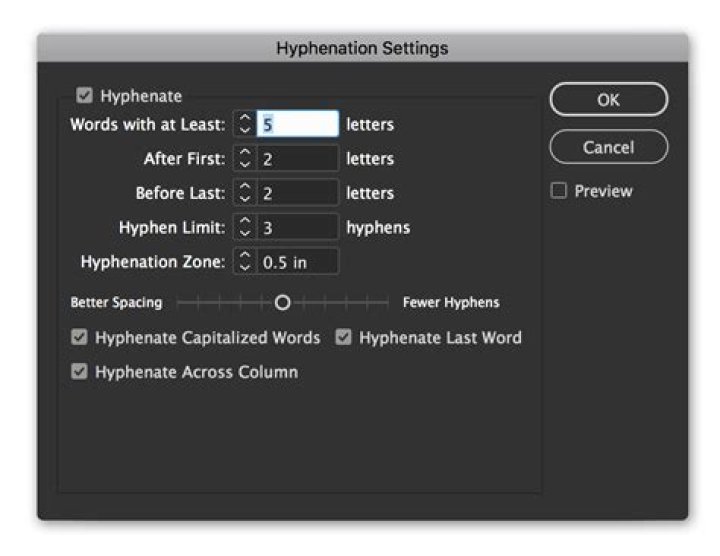Click the Before Last stepper arrows

pos(245,193)
